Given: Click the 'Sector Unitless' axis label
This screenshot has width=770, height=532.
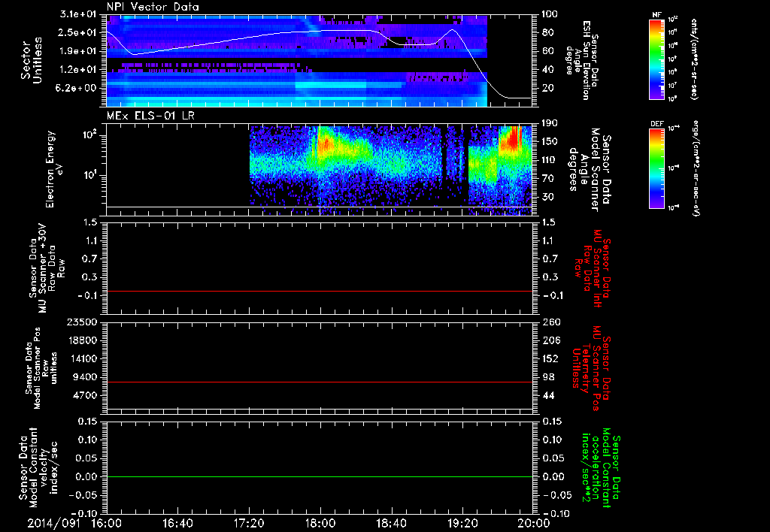Looking at the screenshot, I should [31, 60].
